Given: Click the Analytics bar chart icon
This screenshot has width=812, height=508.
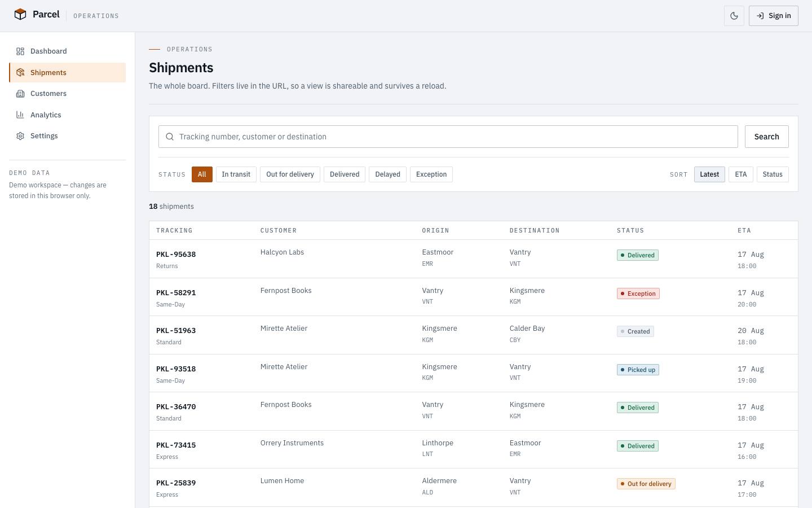Looking at the screenshot, I should click(x=20, y=115).
